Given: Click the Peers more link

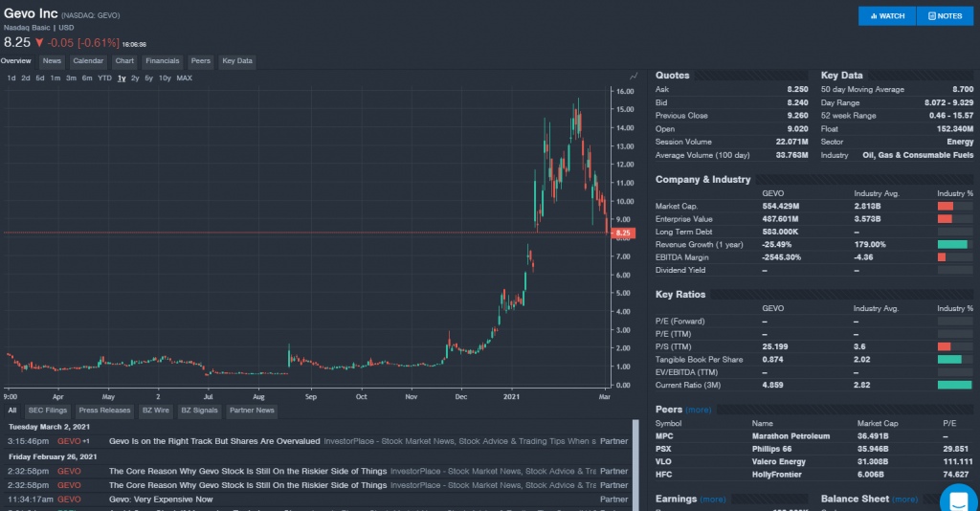Looking at the screenshot, I should tap(698, 410).
